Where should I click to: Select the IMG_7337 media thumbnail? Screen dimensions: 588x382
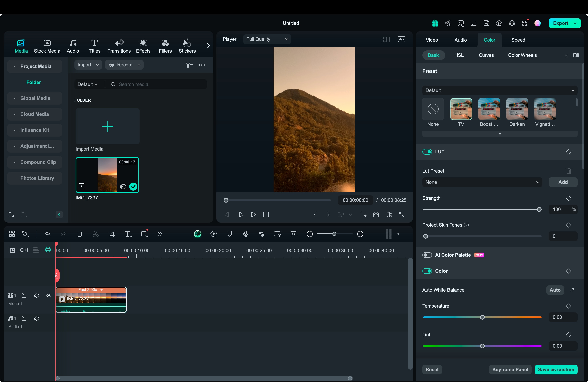click(x=107, y=175)
